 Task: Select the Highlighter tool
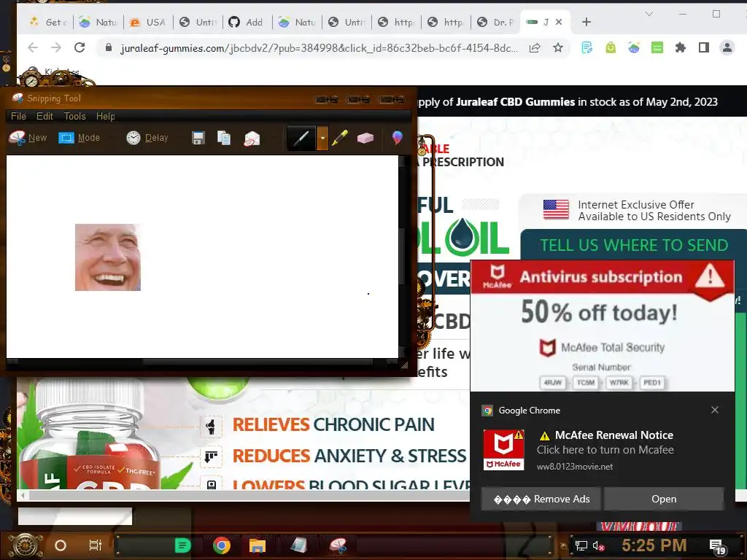click(x=340, y=138)
